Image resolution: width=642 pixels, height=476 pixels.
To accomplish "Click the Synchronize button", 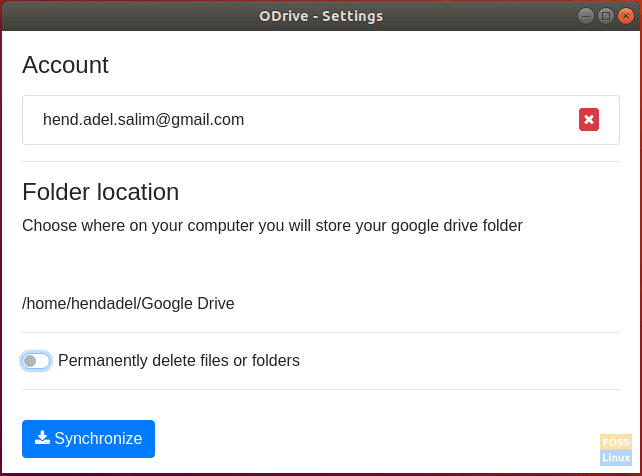I will (88, 439).
